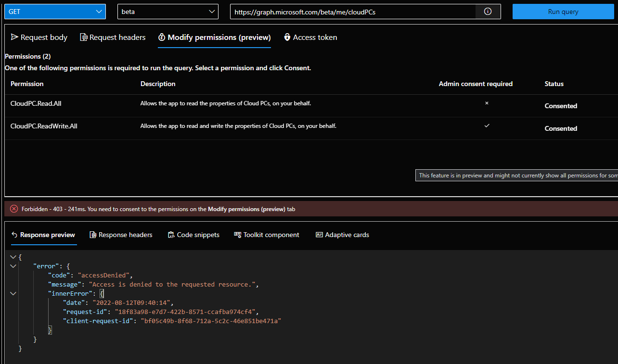Open the Adaptive cards tab
This screenshot has height=364, width=618.
click(x=342, y=235)
